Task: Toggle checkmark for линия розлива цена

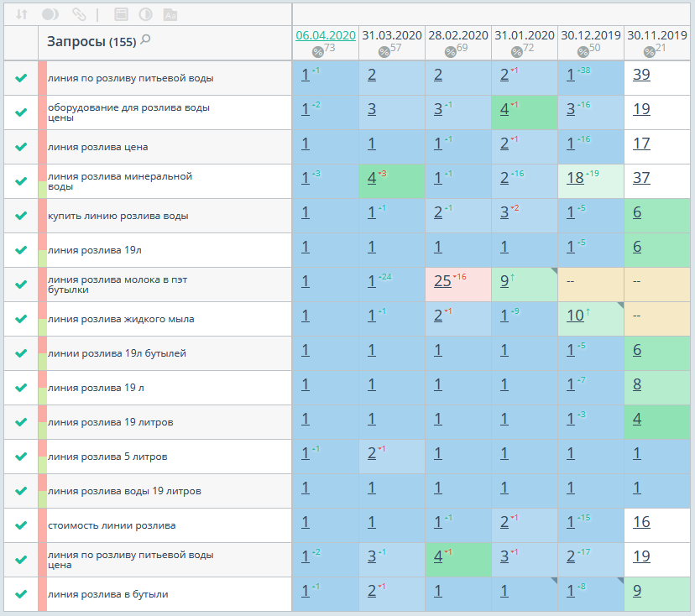Action: click(x=21, y=147)
